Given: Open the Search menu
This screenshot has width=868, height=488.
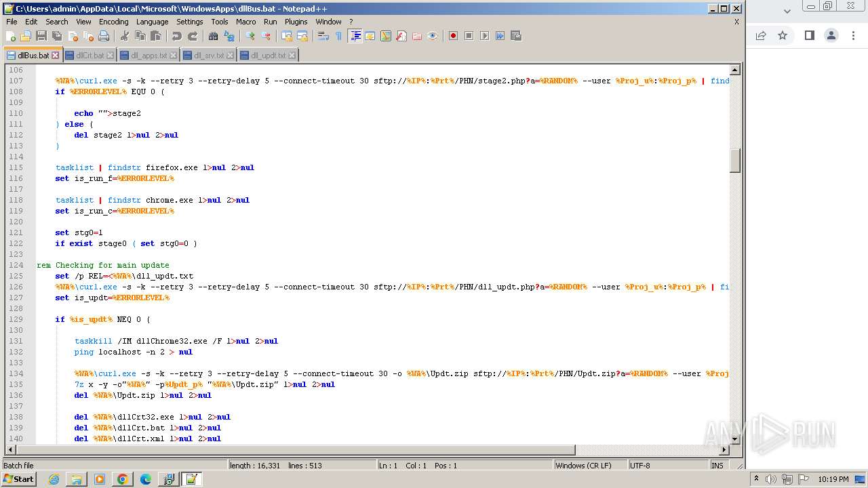Looking at the screenshot, I should [57, 22].
